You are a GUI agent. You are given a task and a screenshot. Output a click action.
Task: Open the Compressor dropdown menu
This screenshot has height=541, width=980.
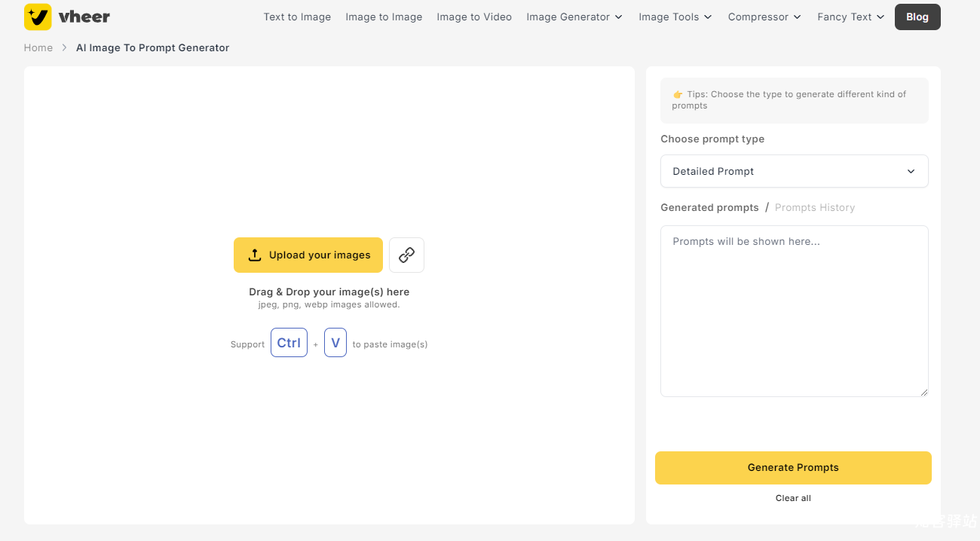[x=764, y=17]
